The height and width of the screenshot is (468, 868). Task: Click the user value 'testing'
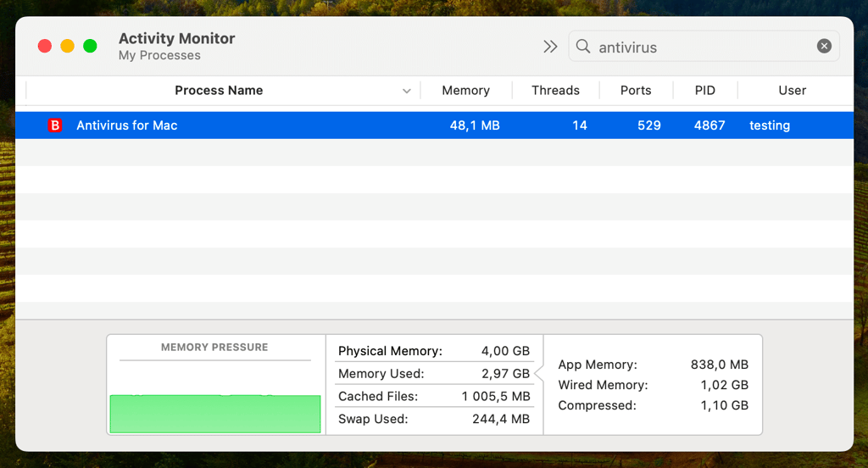[x=770, y=125]
